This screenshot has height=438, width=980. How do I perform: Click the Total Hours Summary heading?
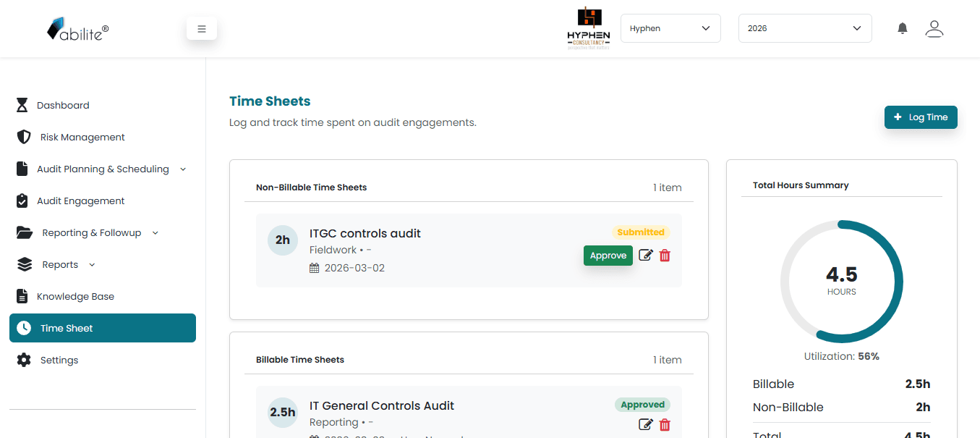pos(801,185)
